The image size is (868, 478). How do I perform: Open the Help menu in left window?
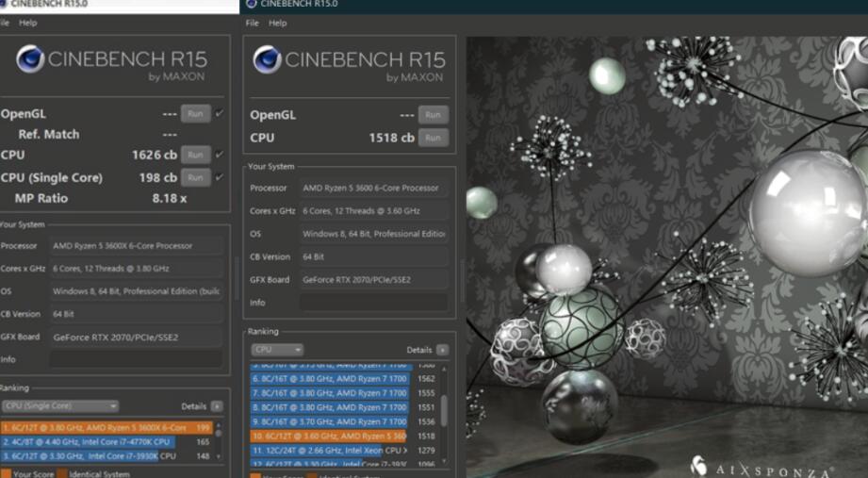[x=28, y=23]
